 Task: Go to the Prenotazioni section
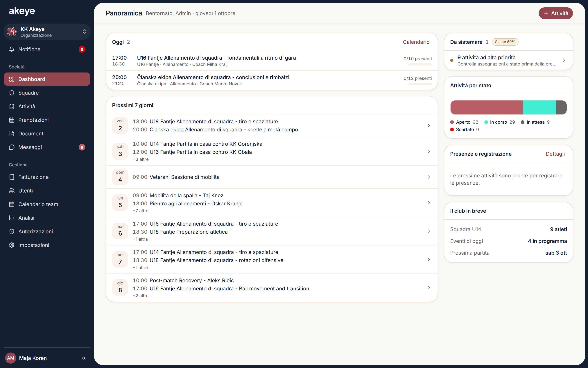coord(47,120)
